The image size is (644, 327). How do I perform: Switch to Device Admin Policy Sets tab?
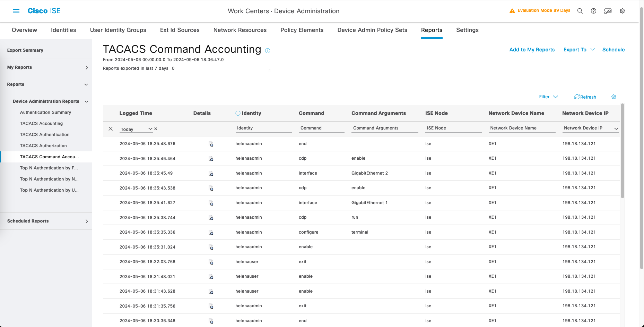point(372,30)
